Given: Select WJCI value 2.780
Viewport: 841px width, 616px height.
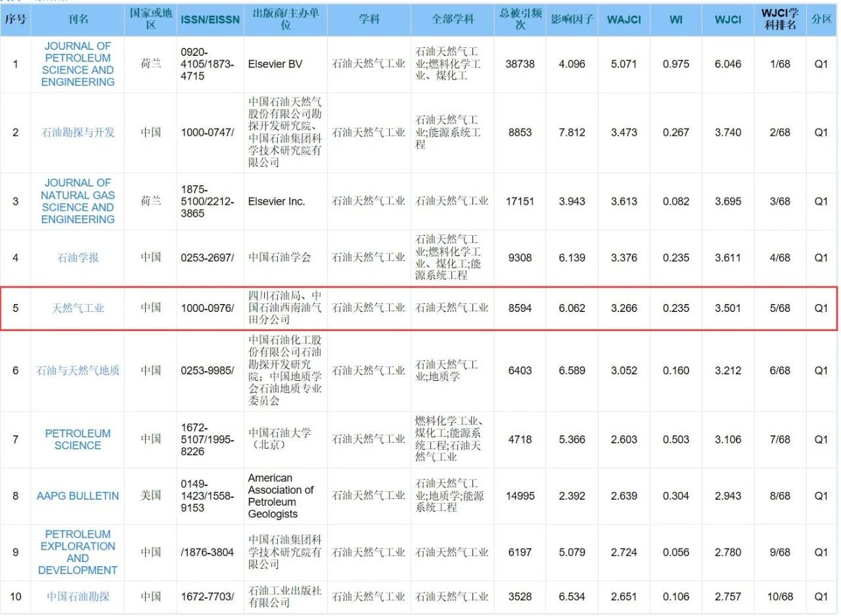Looking at the screenshot, I should 728,552.
